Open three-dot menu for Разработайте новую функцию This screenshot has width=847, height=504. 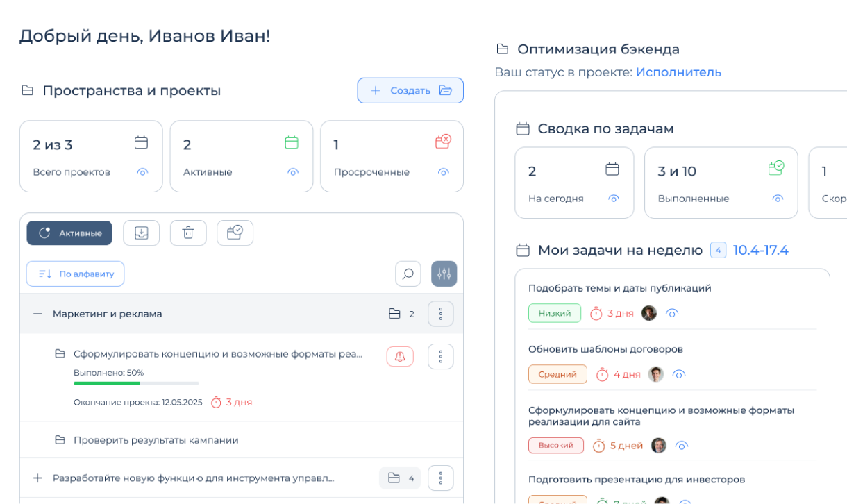441,478
